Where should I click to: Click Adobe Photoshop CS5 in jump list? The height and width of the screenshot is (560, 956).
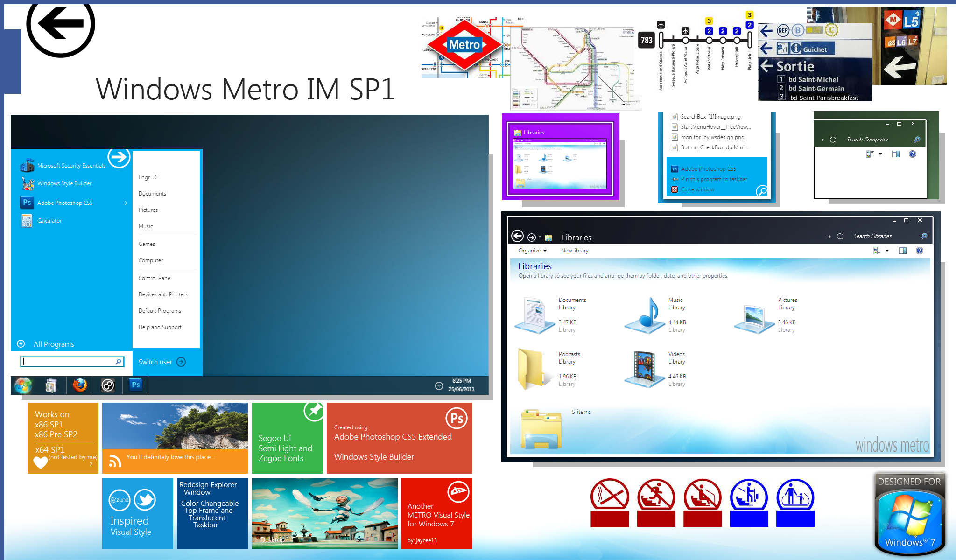tap(703, 169)
